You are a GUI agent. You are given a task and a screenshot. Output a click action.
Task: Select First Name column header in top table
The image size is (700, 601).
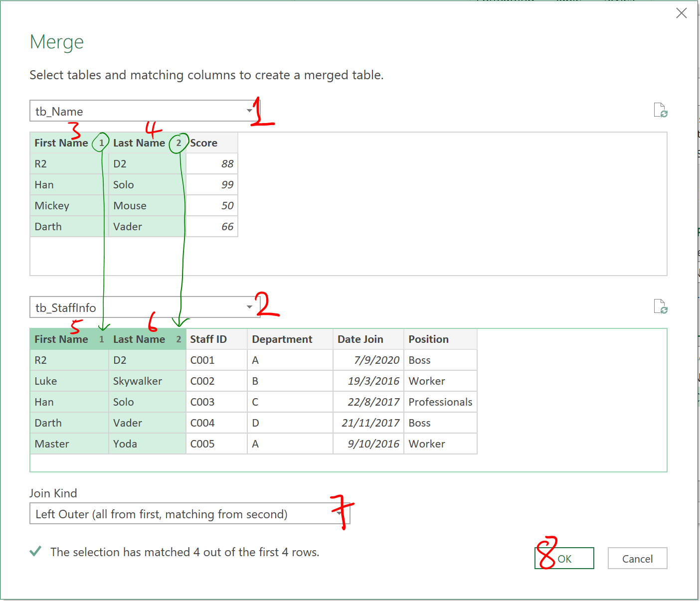click(61, 143)
